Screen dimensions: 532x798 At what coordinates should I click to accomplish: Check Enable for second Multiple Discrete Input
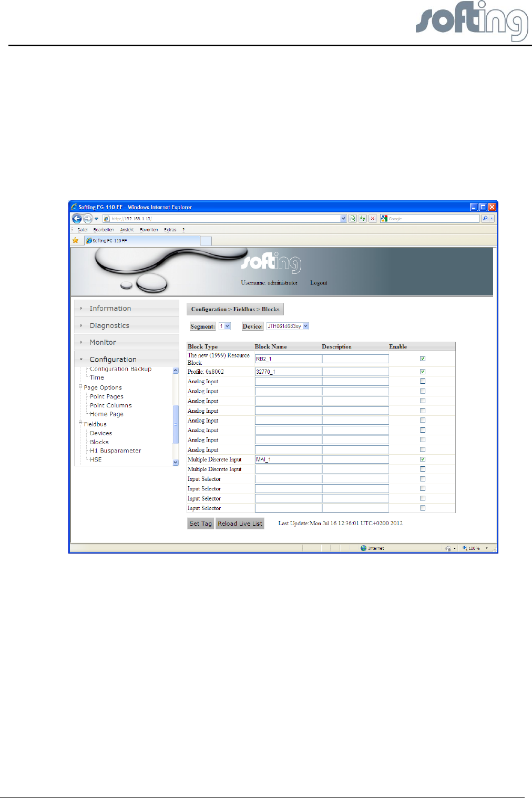point(423,469)
